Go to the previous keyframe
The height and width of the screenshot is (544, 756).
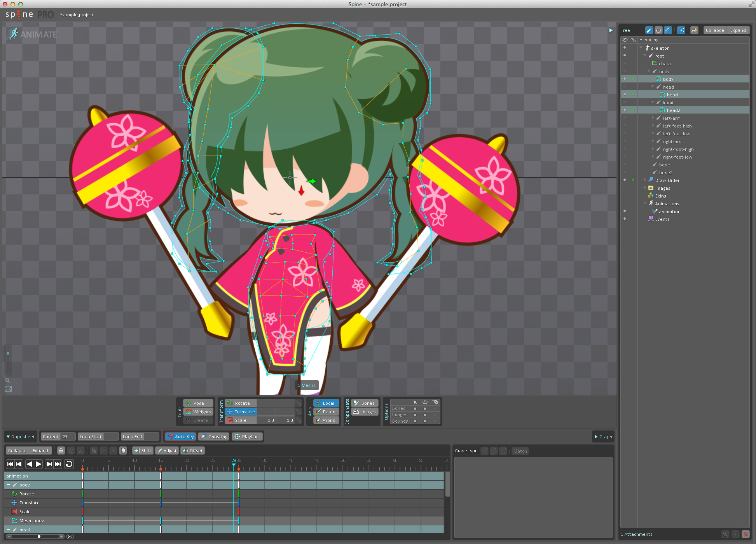pos(19,464)
